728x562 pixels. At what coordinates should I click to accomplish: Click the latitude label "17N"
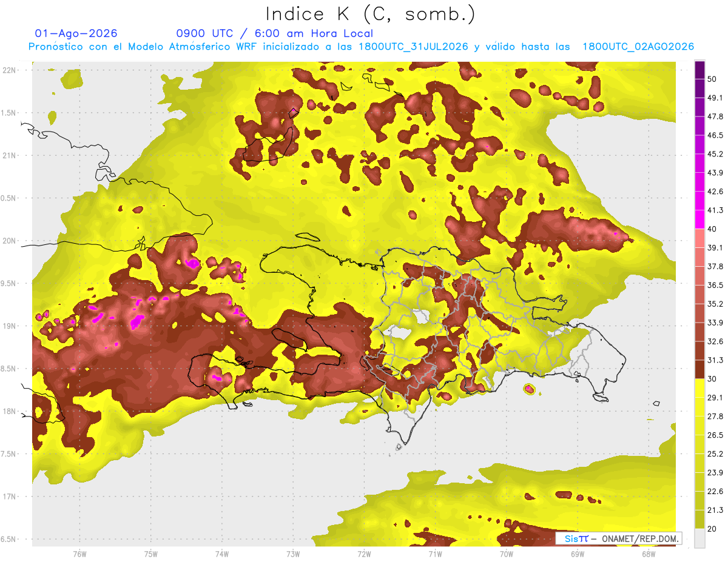tap(10, 497)
